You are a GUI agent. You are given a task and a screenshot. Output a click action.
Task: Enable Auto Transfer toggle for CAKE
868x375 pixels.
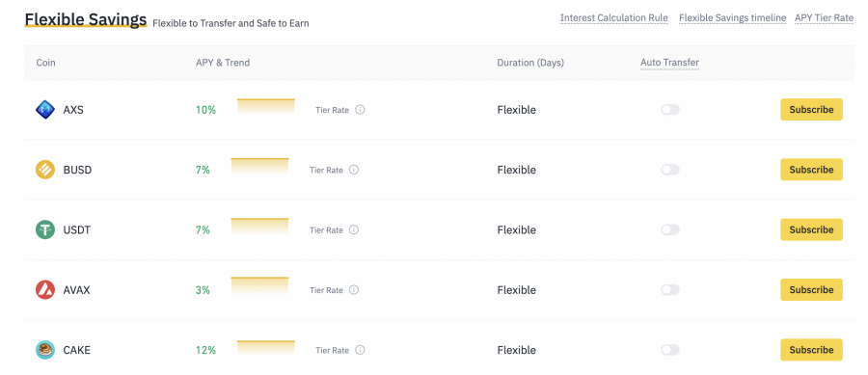(670, 350)
